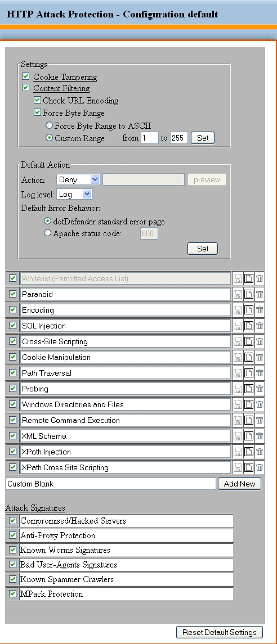The width and height of the screenshot is (277, 644).
Task: Open the Action dropdown set to Deny
Action: coord(78,179)
